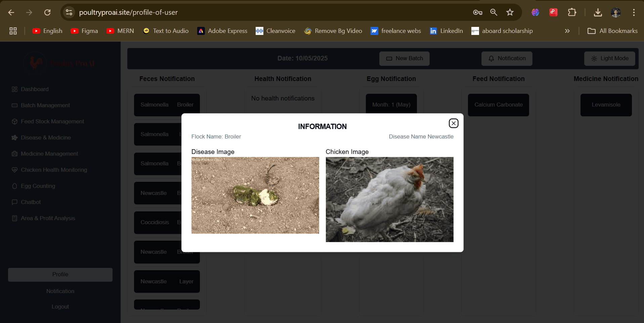Open the Salmonella Broiler feces notification

pos(167,105)
